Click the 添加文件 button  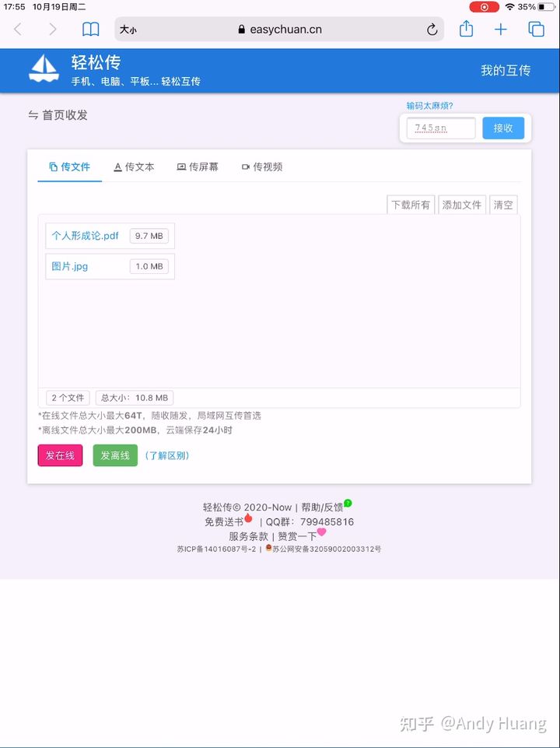tap(462, 205)
